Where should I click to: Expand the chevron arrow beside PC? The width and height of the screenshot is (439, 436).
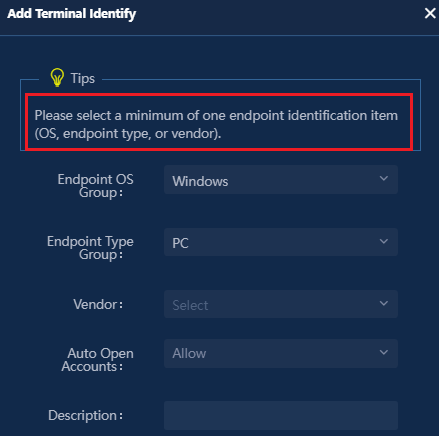384,241
